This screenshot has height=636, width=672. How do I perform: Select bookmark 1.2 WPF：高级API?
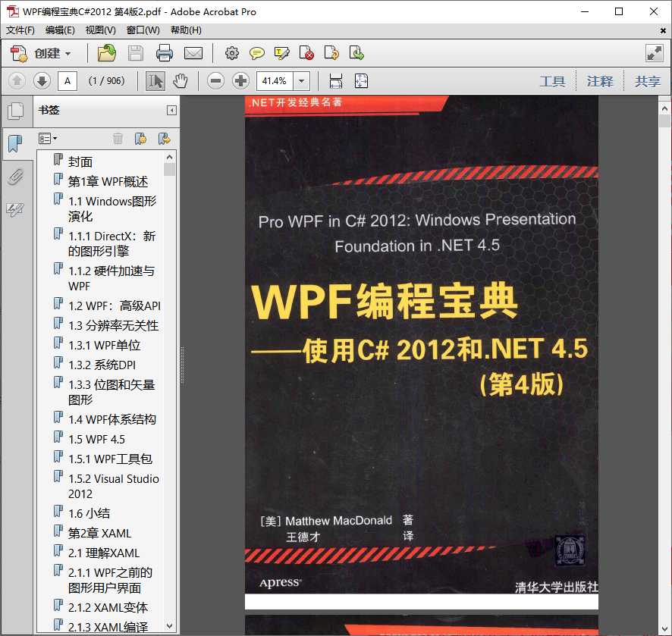click(x=114, y=305)
